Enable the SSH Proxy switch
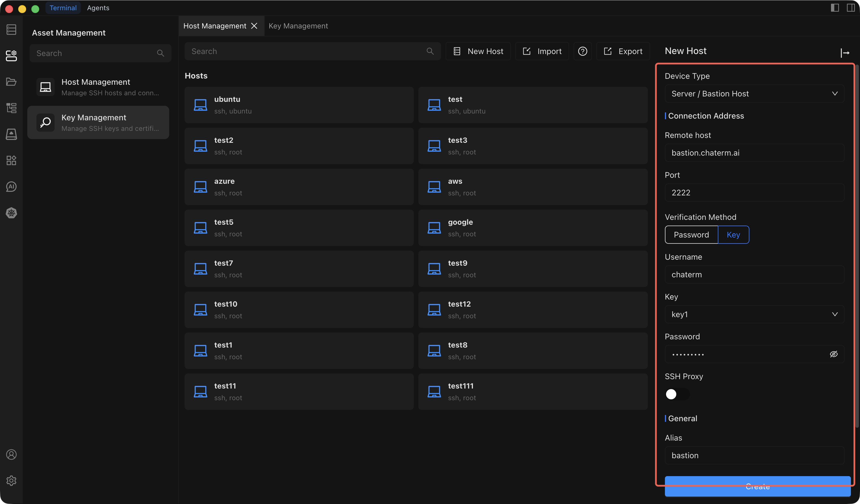The width and height of the screenshot is (860, 504). tap(677, 394)
